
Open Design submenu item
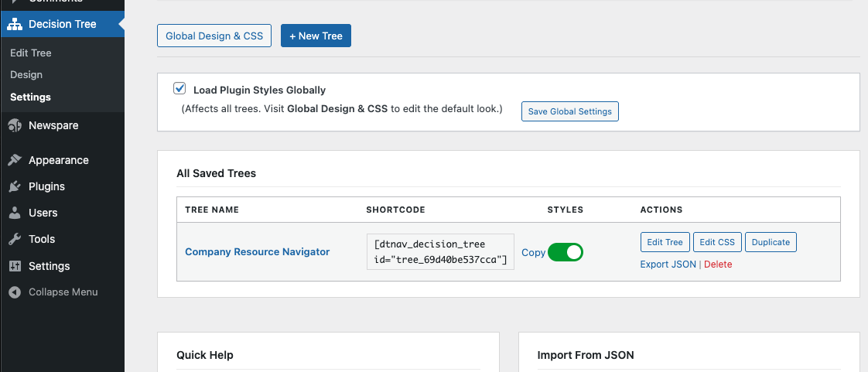(26, 75)
